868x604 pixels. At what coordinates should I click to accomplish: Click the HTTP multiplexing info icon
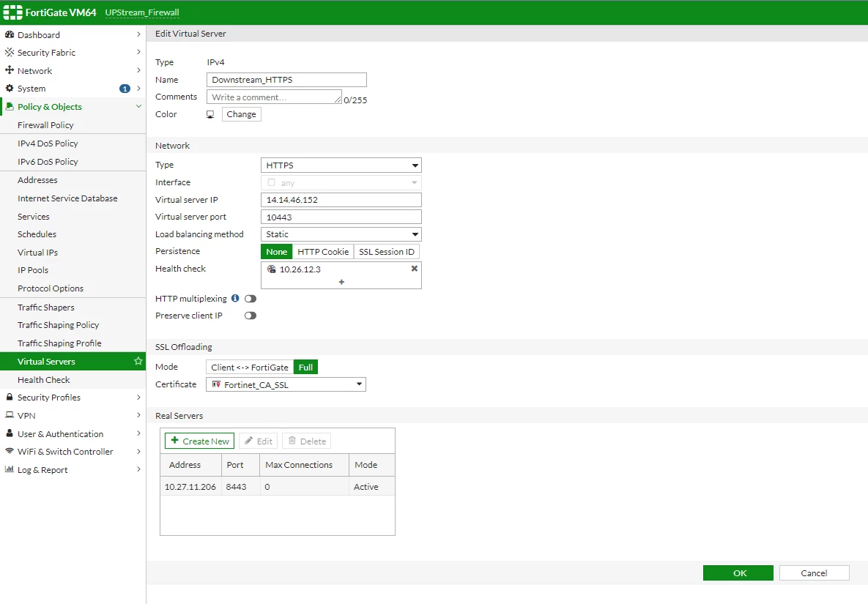(x=235, y=298)
